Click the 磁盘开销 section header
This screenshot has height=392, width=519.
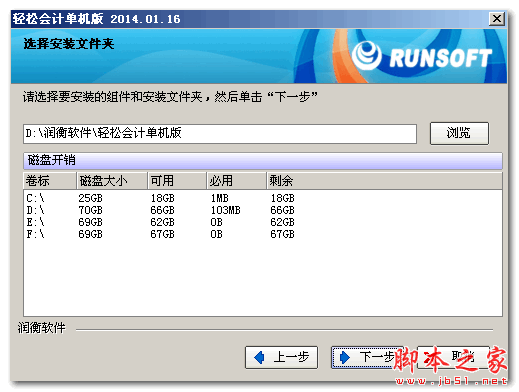tap(263, 160)
